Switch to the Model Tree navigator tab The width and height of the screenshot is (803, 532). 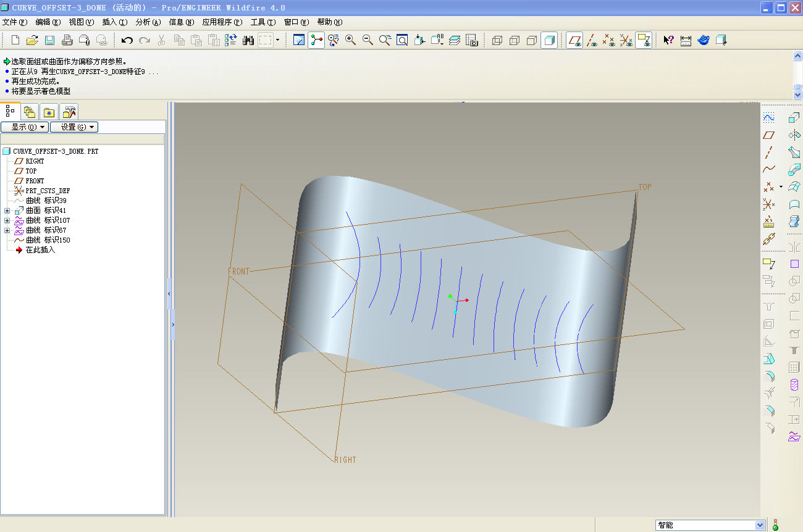tap(11, 111)
